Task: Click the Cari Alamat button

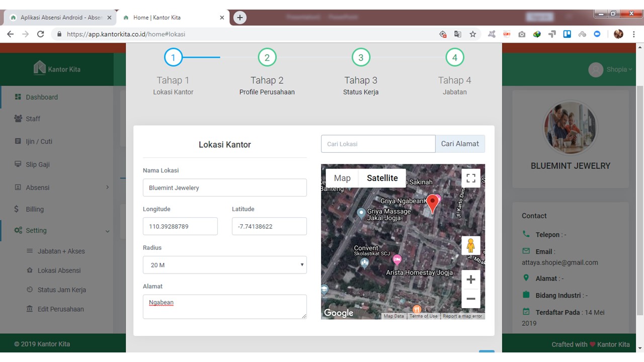Action: [460, 144]
